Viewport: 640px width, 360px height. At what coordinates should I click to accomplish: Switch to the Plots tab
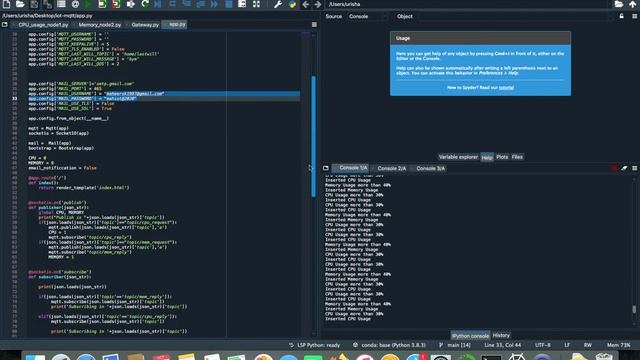[502, 157]
